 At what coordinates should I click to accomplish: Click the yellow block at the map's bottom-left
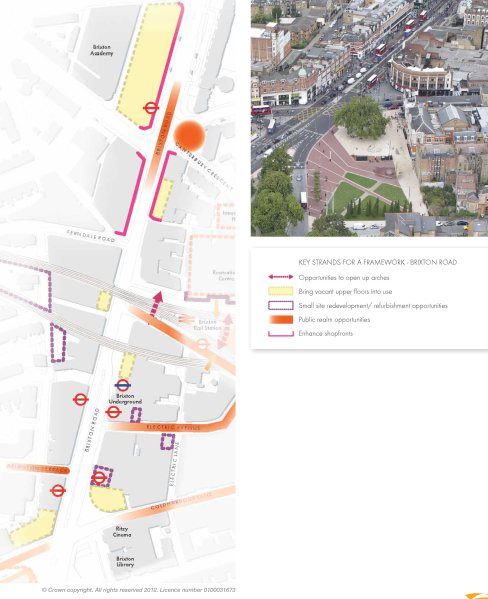point(33,527)
